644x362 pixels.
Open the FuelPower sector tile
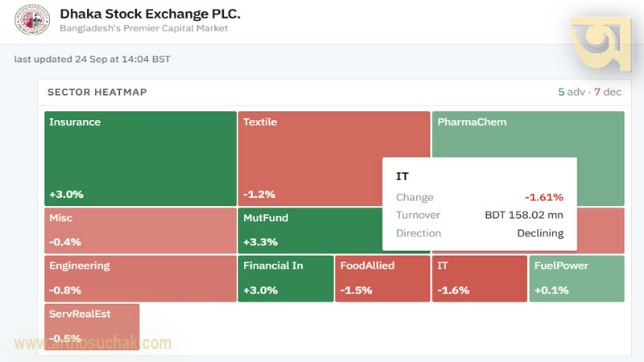coord(576,278)
